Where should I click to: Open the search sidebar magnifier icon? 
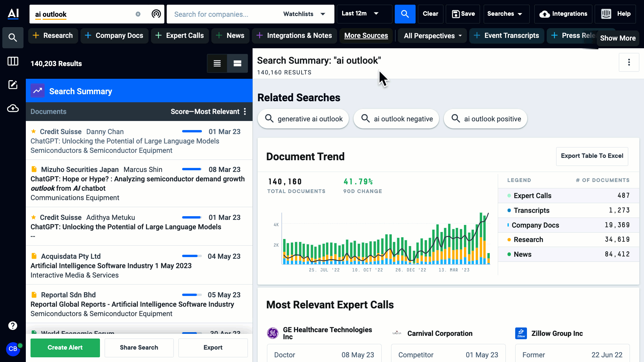pos(13,38)
